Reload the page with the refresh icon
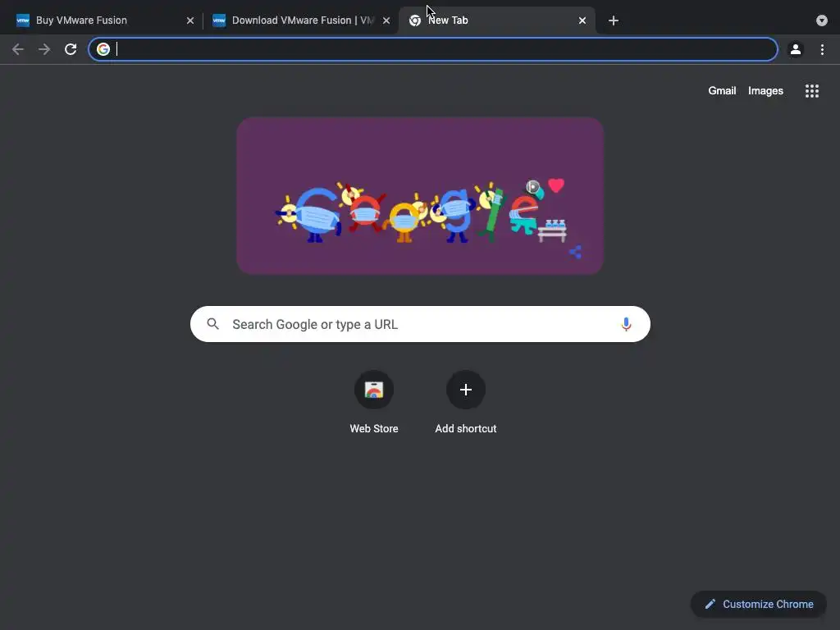Screen dimensions: 840x630 point(71,49)
